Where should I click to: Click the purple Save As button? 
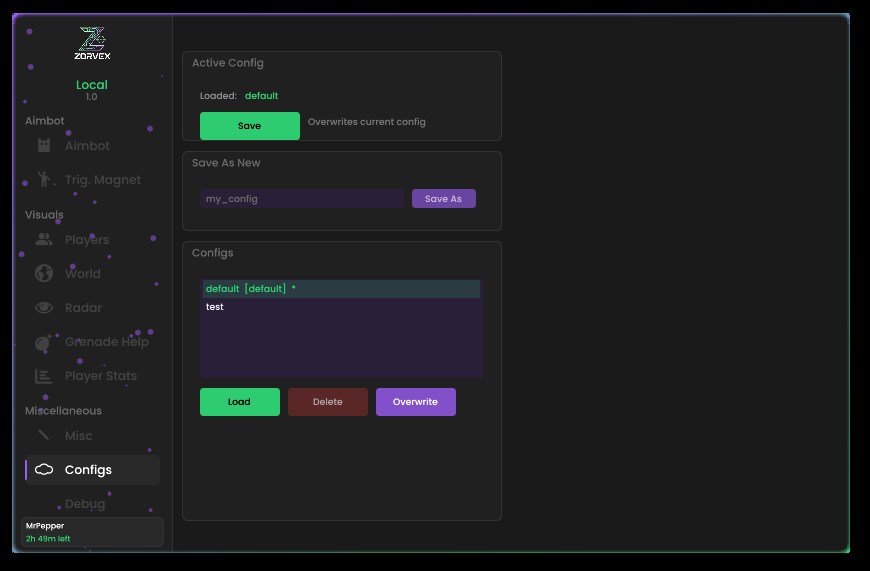[443, 199]
